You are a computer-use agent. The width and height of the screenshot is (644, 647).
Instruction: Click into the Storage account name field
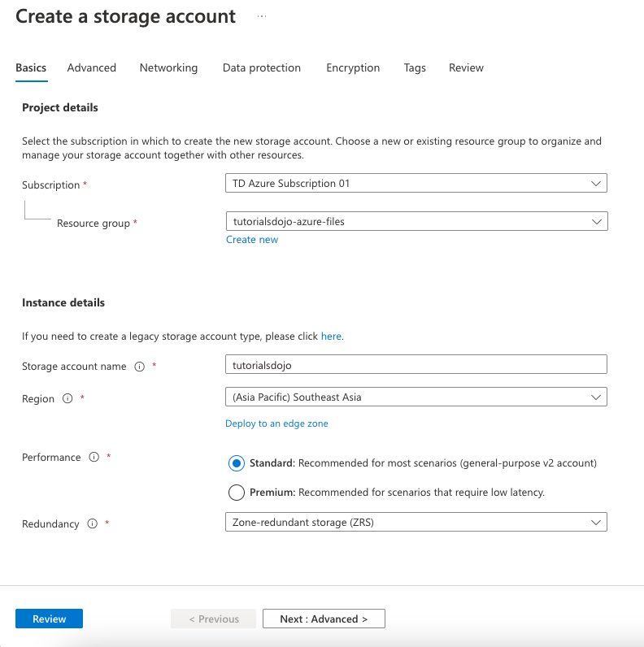pyautogui.click(x=416, y=365)
